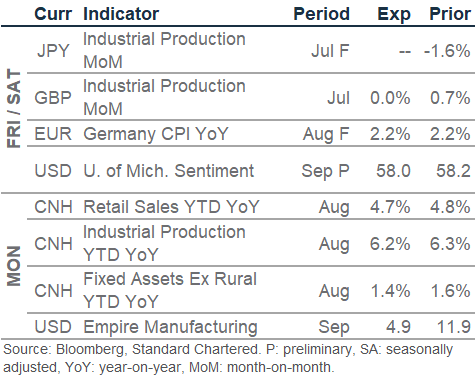
Task: Click the -1.6% prior value for JPY
Action: click(447, 51)
